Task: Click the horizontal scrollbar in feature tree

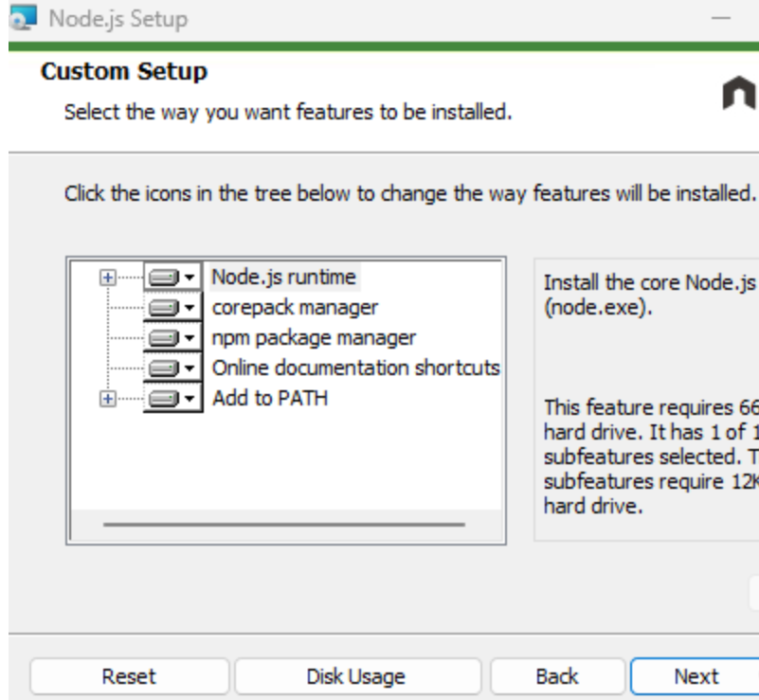Action: 284,523
